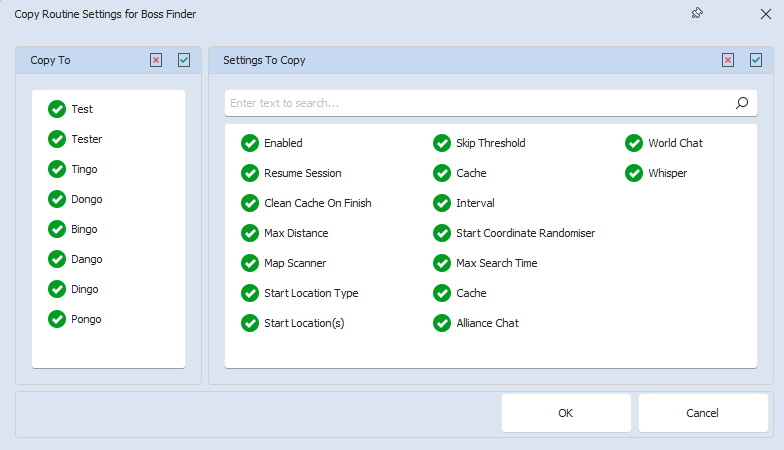Uncheck the Enabled setting
The image size is (784, 450).
tap(250, 143)
